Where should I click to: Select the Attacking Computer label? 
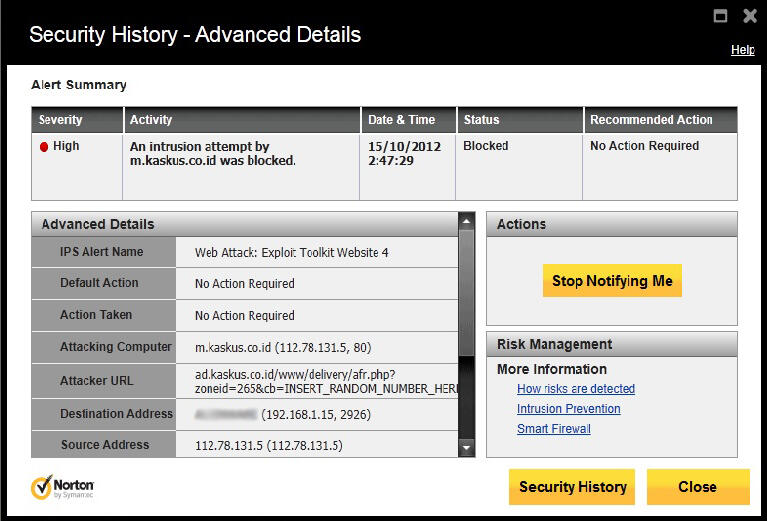click(116, 347)
